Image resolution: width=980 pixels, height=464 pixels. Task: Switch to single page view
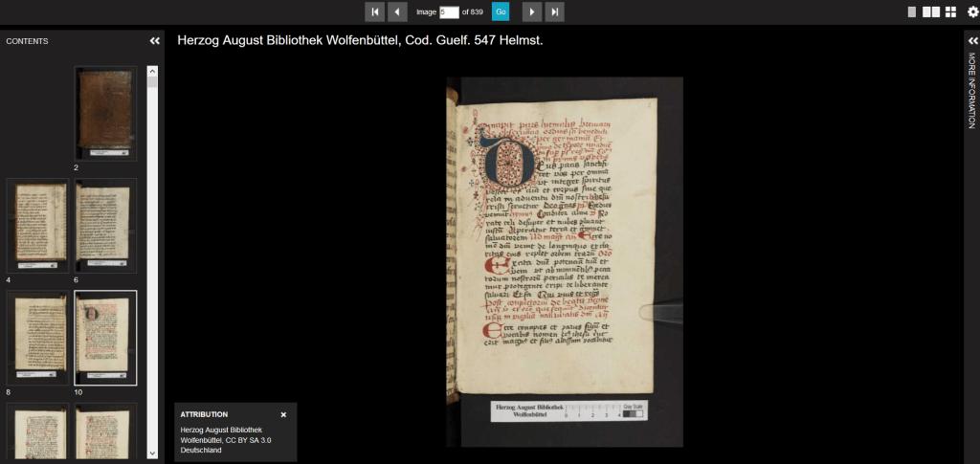pyautogui.click(x=912, y=11)
